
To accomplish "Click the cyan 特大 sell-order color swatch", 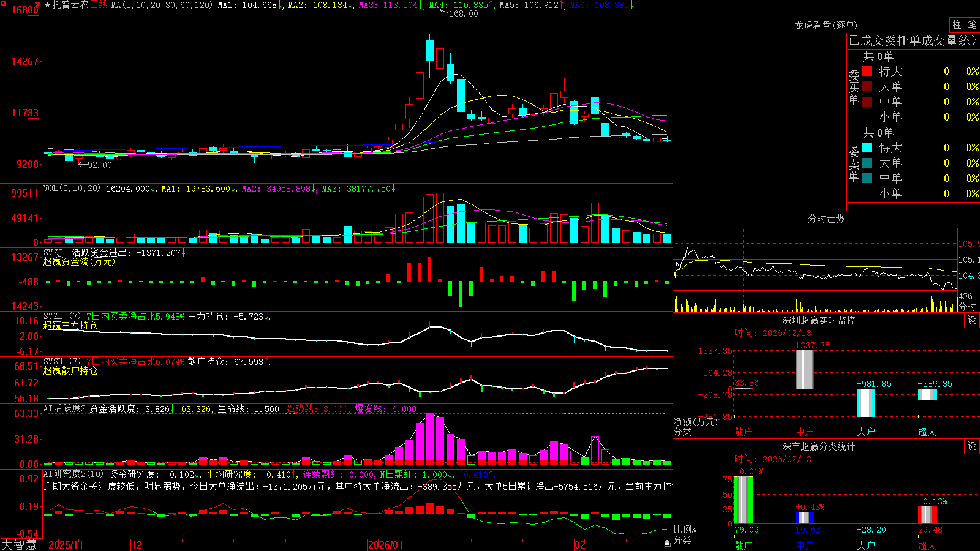I will [x=867, y=148].
